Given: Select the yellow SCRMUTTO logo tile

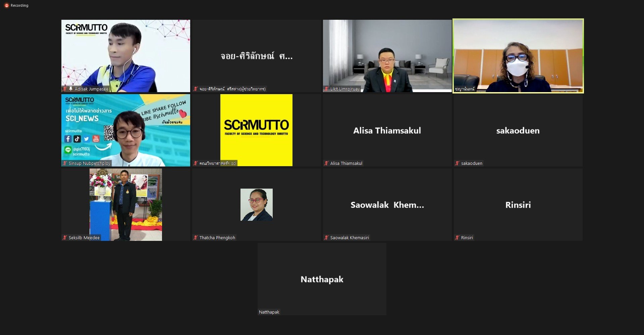Looking at the screenshot, I should pyautogui.click(x=256, y=130).
